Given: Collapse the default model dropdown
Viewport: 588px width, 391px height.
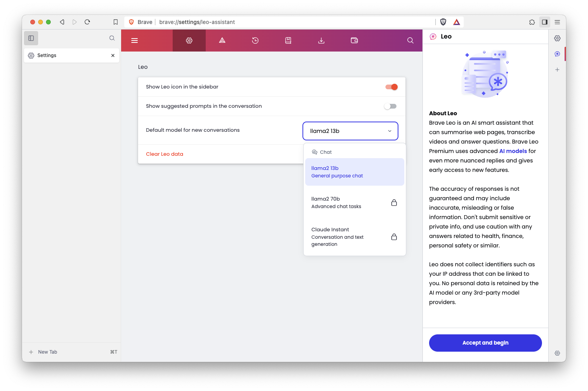Looking at the screenshot, I should coord(350,131).
